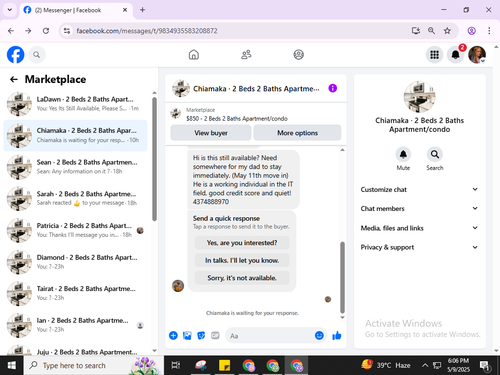Viewport: 500px width, 375px height.
Task: Open the purple conversation information icon
Action: pos(333,88)
